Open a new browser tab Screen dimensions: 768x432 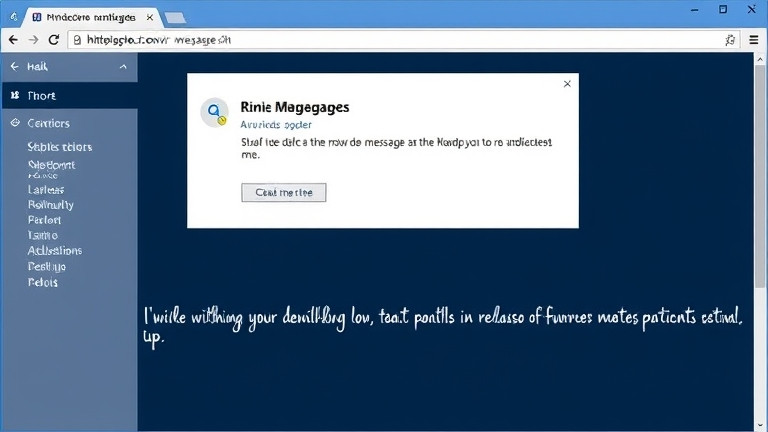pyautogui.click(x=175, y=18)
